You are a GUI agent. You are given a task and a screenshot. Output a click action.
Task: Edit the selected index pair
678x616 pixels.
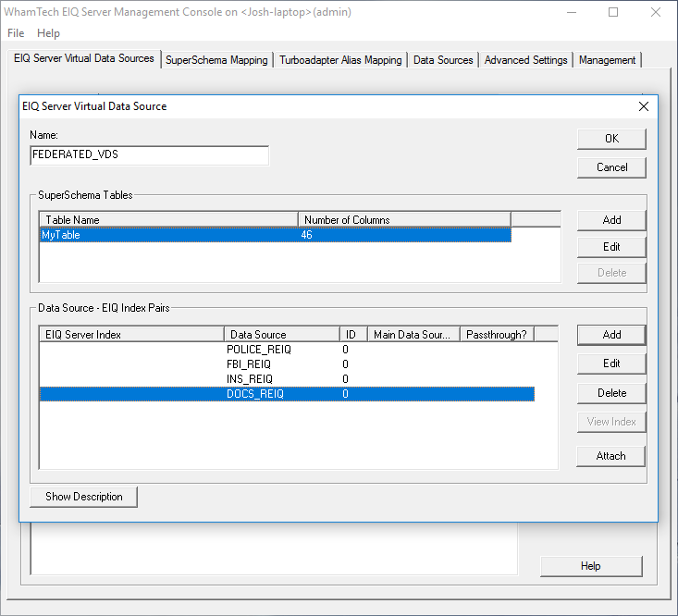pyautogui.click(x=611, y=363)
